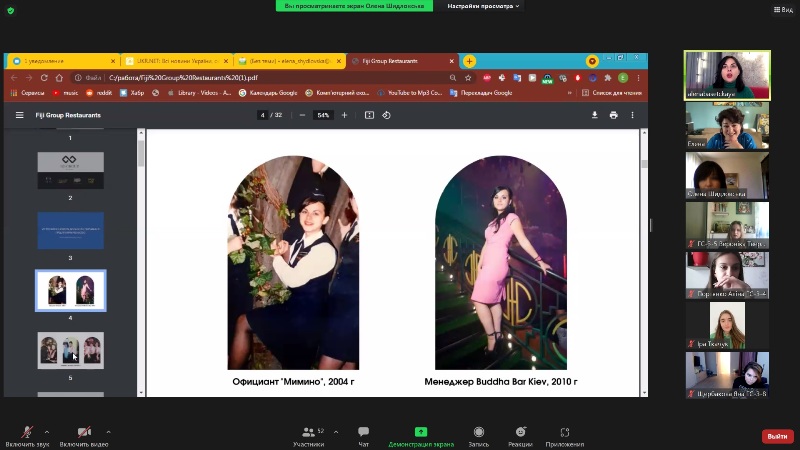Open a new browser tab with plus
This screenshot has width=800, height=450.
pos(469,61)
